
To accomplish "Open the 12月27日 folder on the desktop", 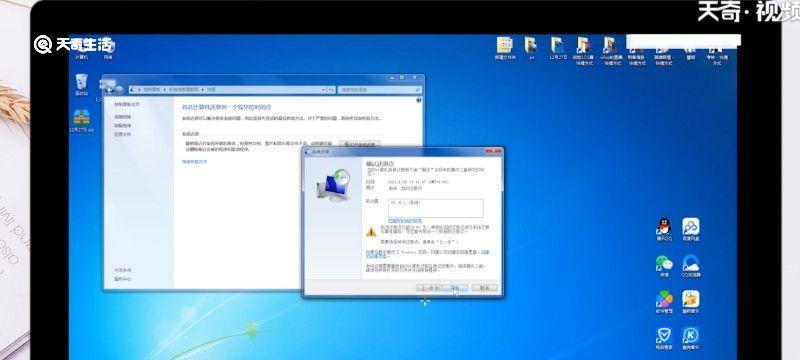I will pyautogui.click(x=558, y=49).
